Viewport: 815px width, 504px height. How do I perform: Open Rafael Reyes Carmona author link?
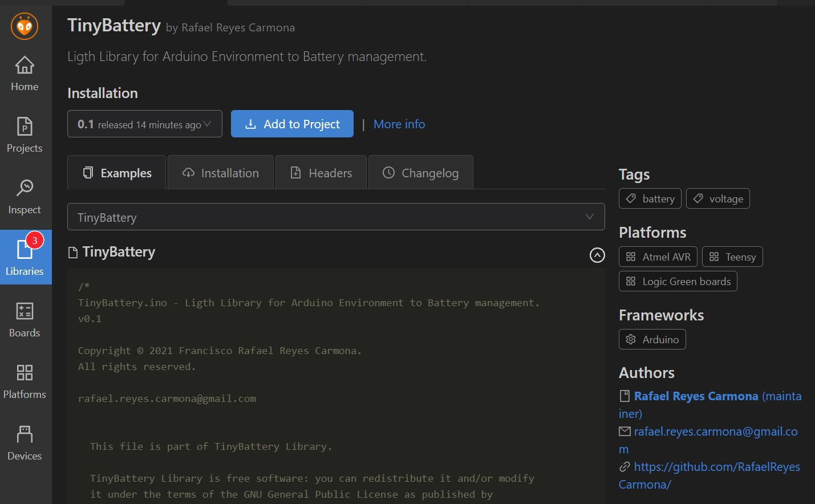[x=696, y=396]
